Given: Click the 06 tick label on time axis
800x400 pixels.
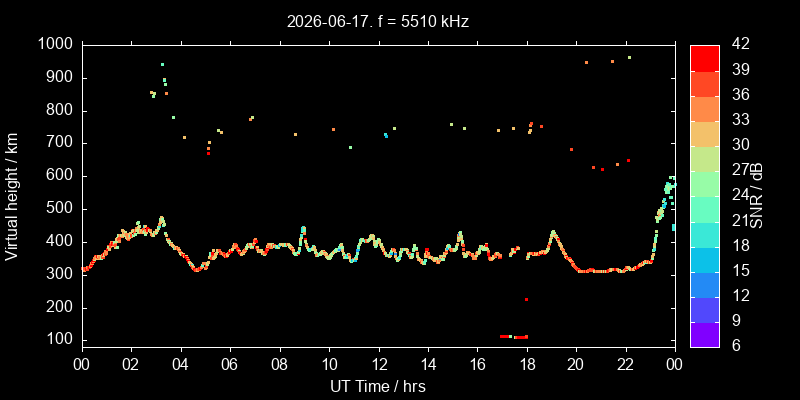Looking at the screenshot, I should pos(231,365).
